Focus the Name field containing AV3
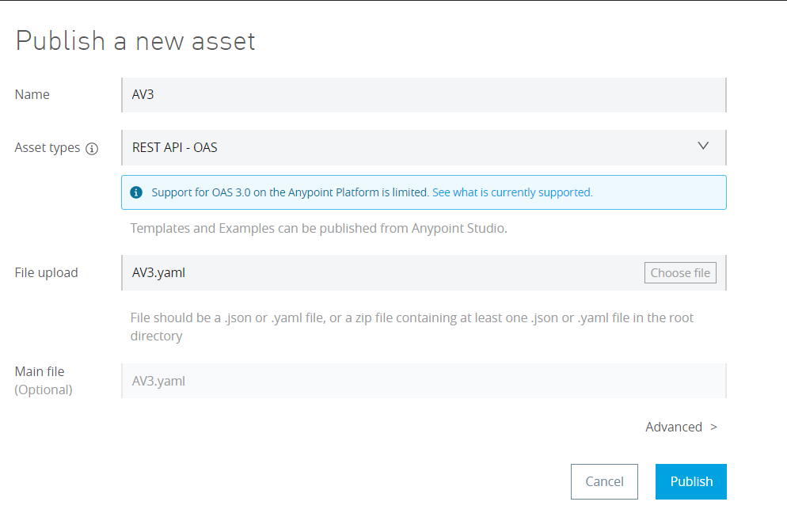Screen dimensions: 787x532 click(424, 95)
